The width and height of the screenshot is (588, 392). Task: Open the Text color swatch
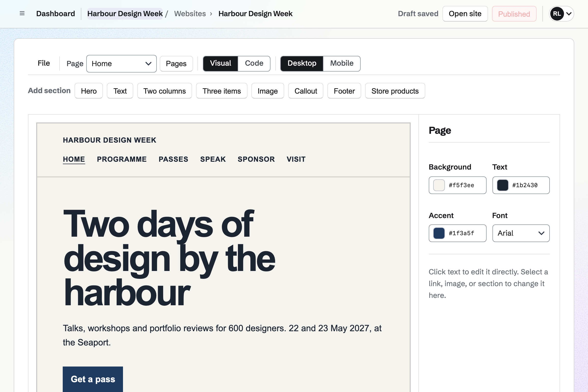coord(502,185)
